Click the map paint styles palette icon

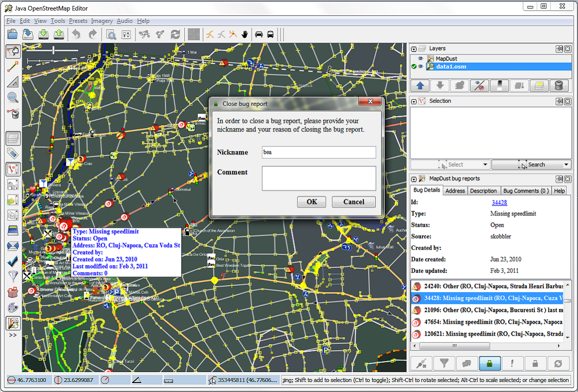[x=13, y=308]
